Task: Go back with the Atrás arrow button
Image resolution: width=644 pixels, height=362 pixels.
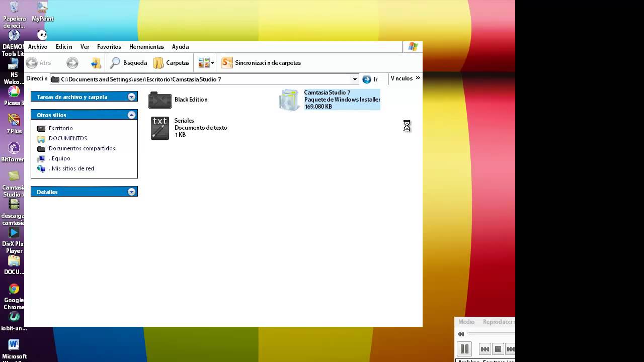Action: point(39,63)
